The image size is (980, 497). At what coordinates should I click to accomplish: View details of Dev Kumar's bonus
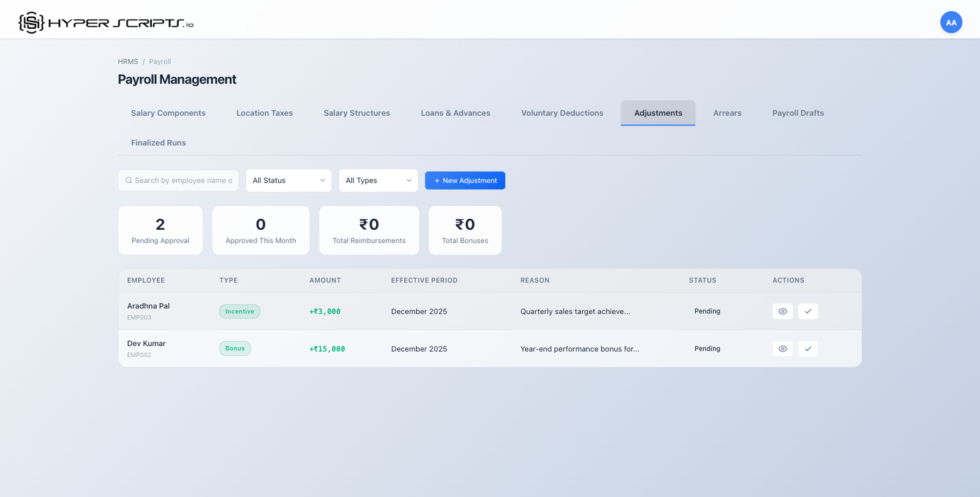click(x=782, y=349)
